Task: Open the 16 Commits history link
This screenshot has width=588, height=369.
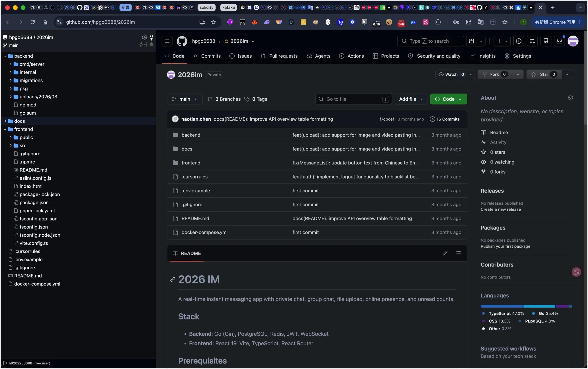Action: coord(445,119)
